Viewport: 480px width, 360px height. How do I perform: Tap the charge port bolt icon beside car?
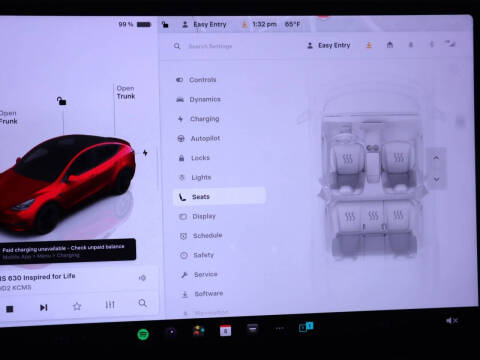[x=145, y=153]
